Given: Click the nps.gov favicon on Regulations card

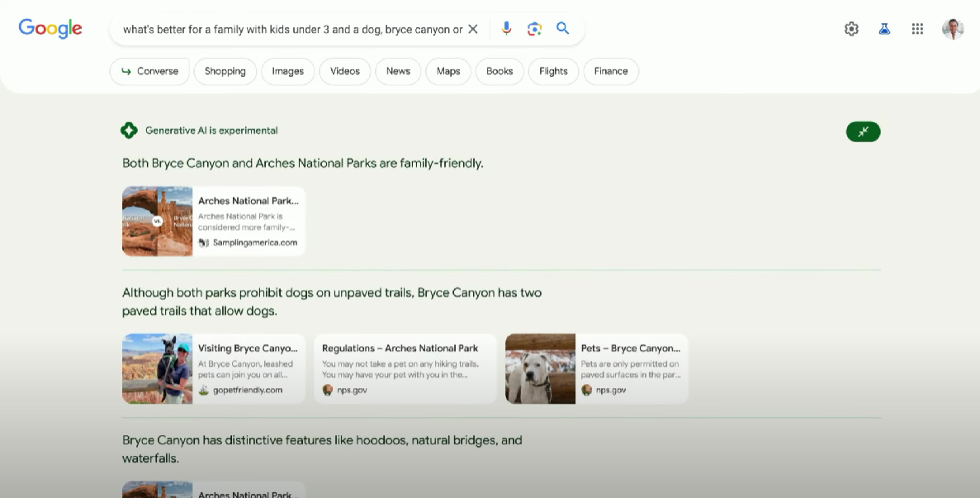Looking at the screenshot, I should point(328,390).
